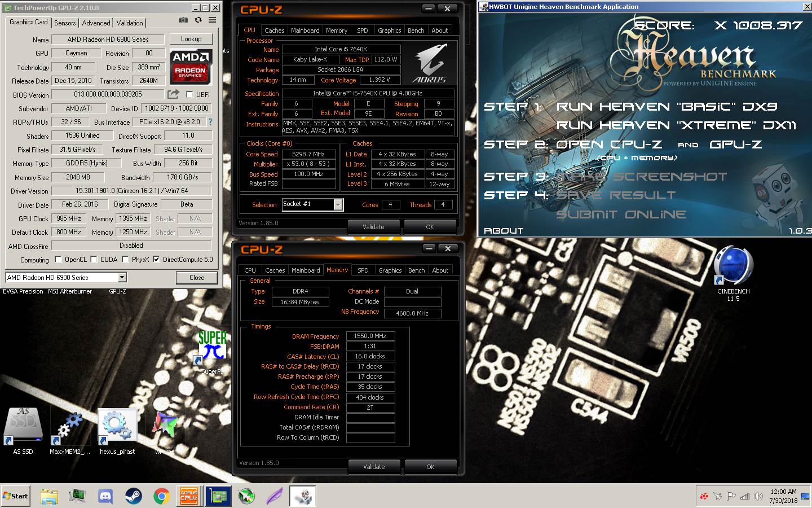Open the system monitor taskbar icon

77,496
